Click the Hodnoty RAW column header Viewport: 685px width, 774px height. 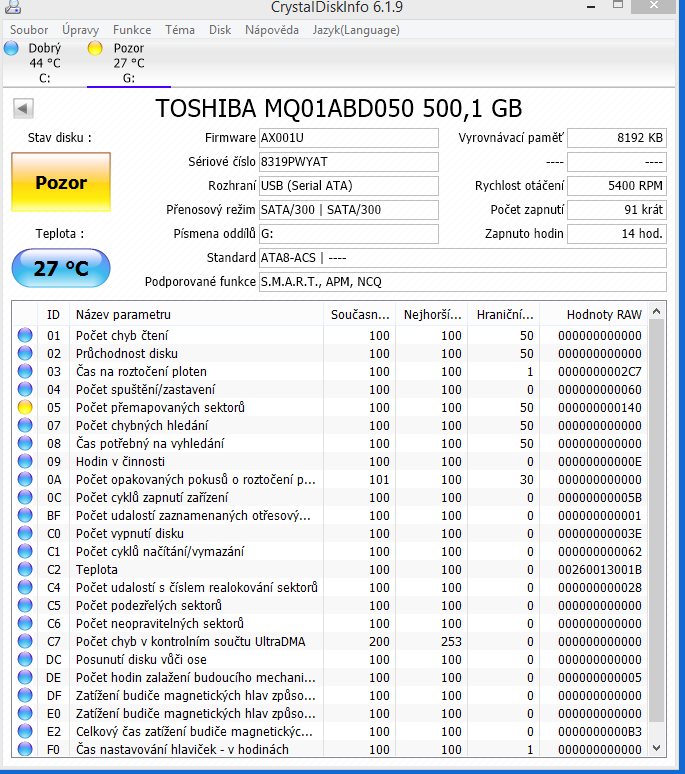(594, 314)
